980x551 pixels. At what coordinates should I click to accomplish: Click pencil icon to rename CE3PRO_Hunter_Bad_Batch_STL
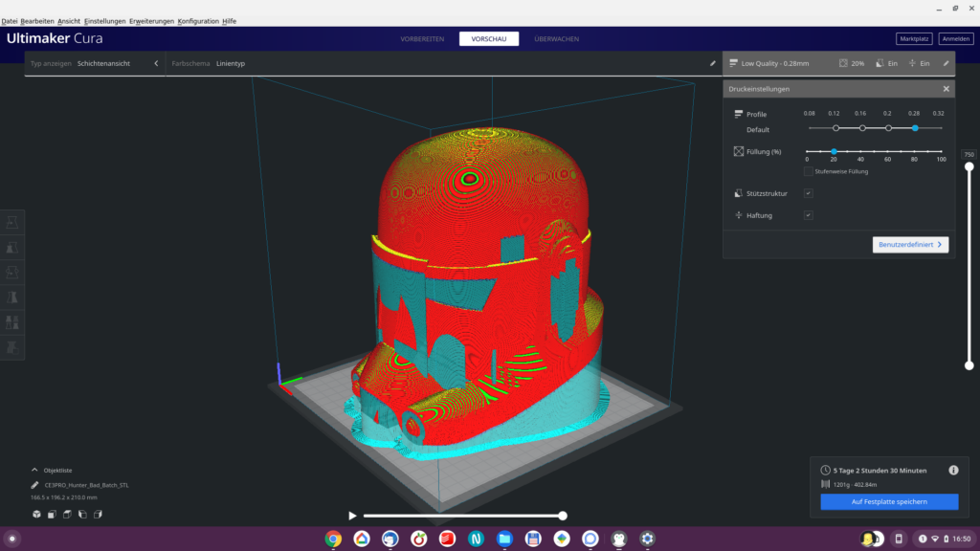(35, 485)
